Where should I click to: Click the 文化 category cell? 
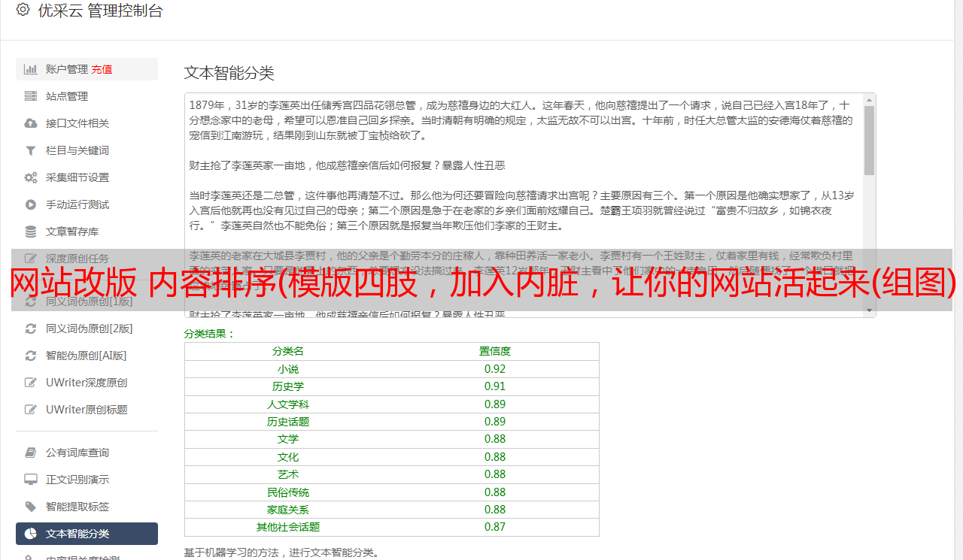pyautogui.click(x=288, y=457)
